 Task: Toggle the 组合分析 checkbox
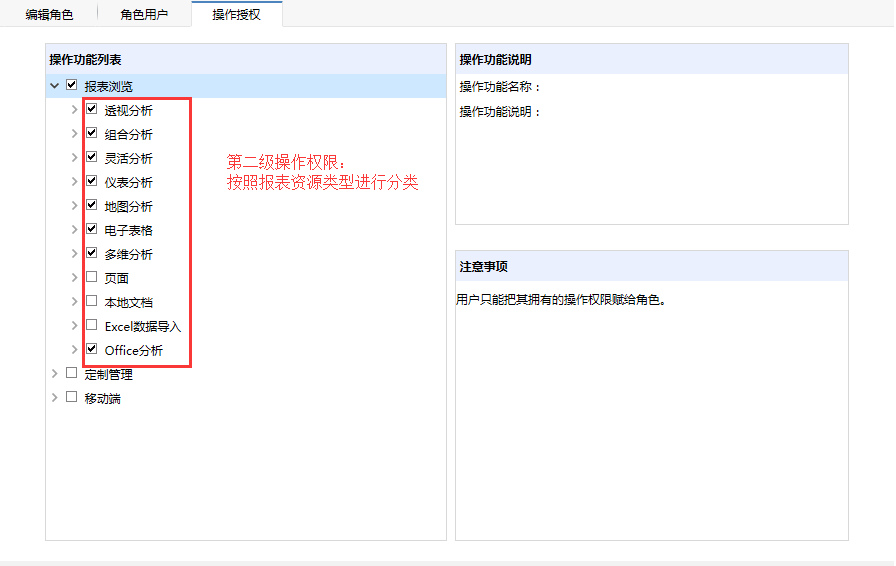coord(91,133)
